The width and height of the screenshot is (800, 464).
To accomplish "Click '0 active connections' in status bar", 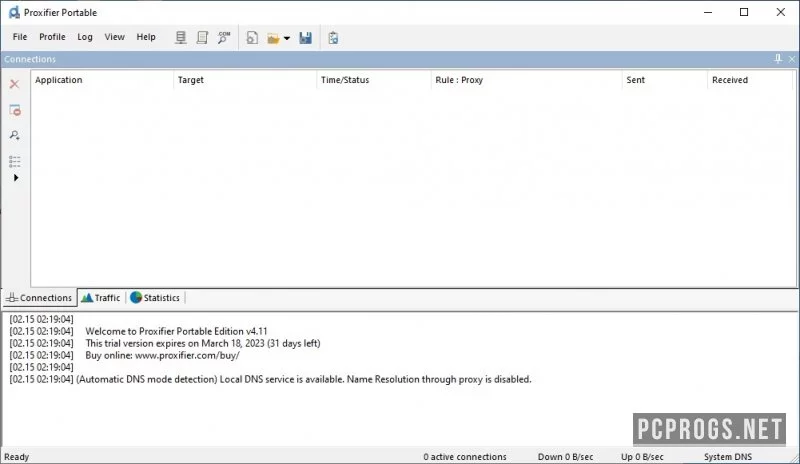I will click(465, 457).
